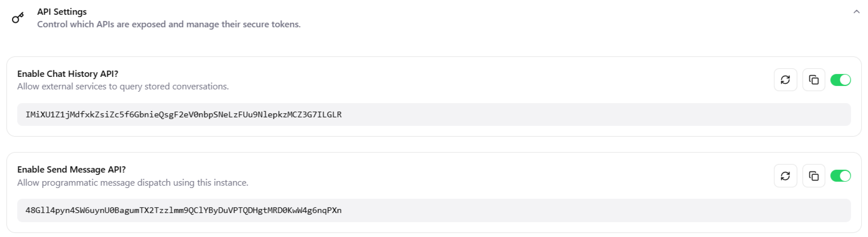This screenshot has width=868, height=237.
Task: Click the token field starting with 48Gll4
Action: (183, 210)
